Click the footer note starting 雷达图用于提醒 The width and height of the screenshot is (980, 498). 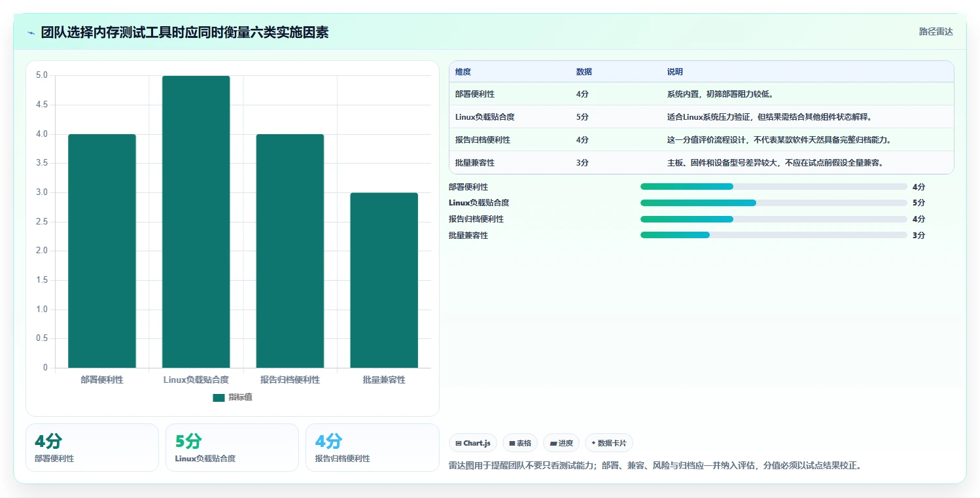pyautogui.click(x=656, y=466)
